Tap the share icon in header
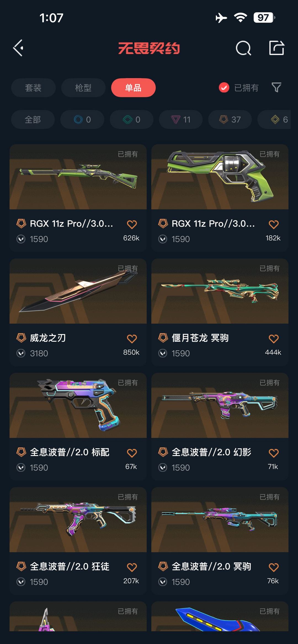 pos(276,48)
